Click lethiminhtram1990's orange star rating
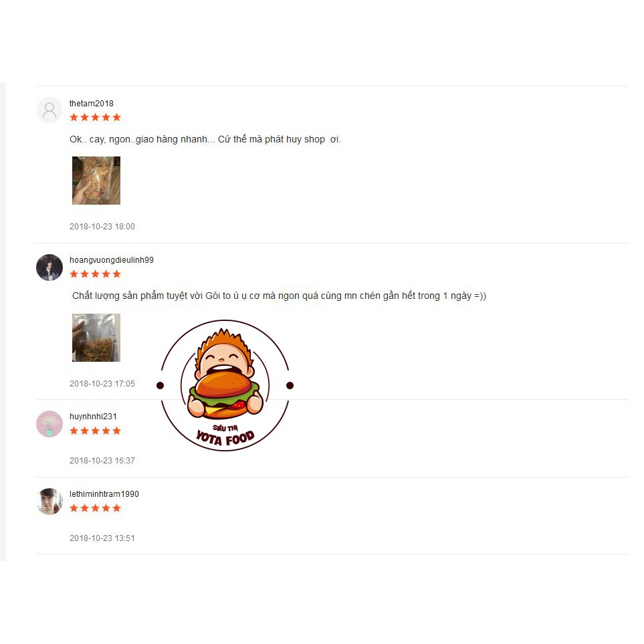Image resolution: width=644 pixels, height=644 pixels. coord(95,508)
